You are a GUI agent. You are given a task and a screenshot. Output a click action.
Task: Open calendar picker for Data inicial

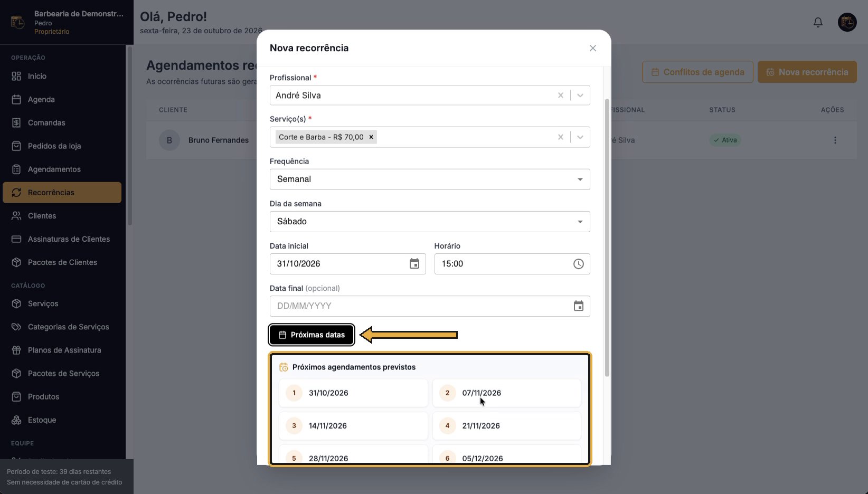point(414,264)
